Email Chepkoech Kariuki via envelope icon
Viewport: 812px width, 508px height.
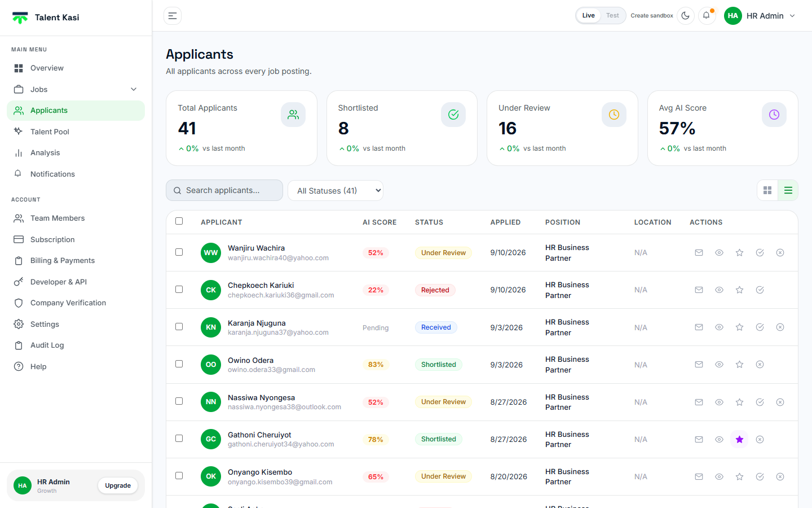[699, 290]
